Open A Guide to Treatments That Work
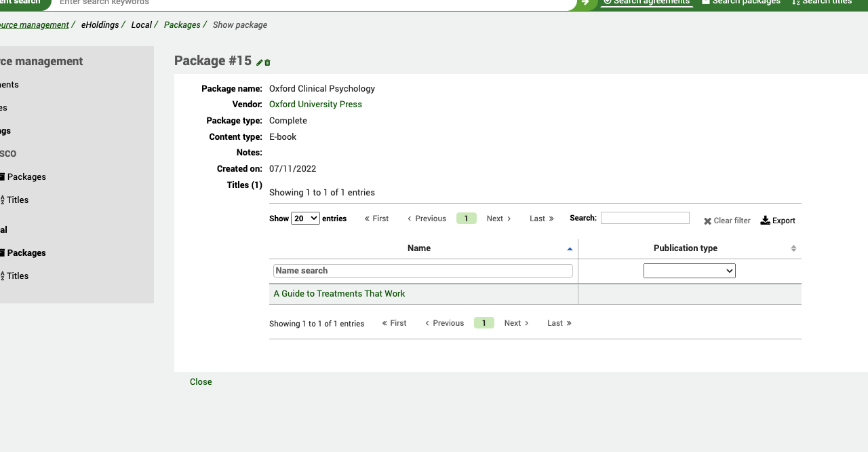 coord(338,293)
